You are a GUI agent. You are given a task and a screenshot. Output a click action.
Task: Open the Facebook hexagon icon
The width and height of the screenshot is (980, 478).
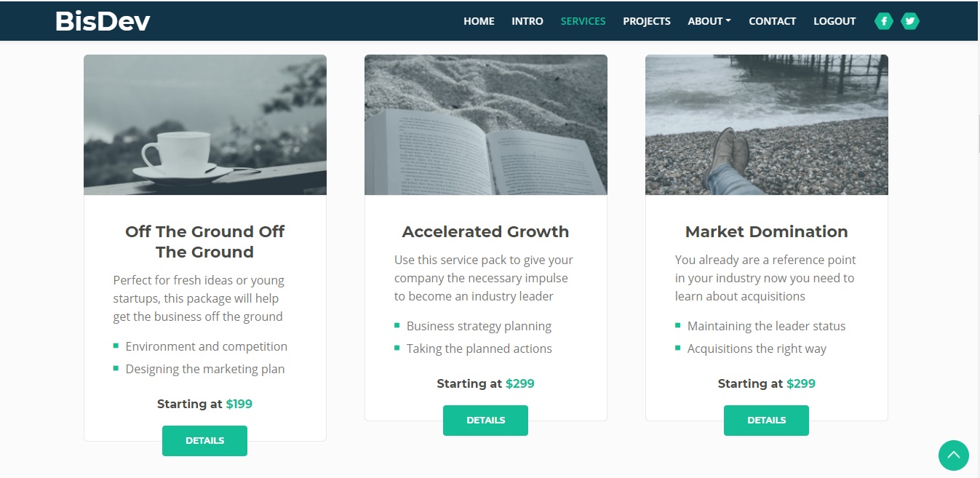(x=883, y=21)
